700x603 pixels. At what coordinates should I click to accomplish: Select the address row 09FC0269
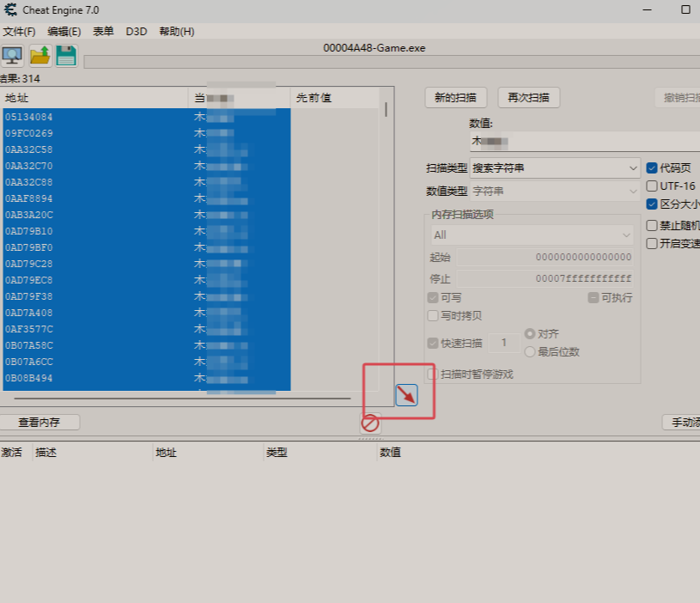pyautogui.click(x=147, y=133)
